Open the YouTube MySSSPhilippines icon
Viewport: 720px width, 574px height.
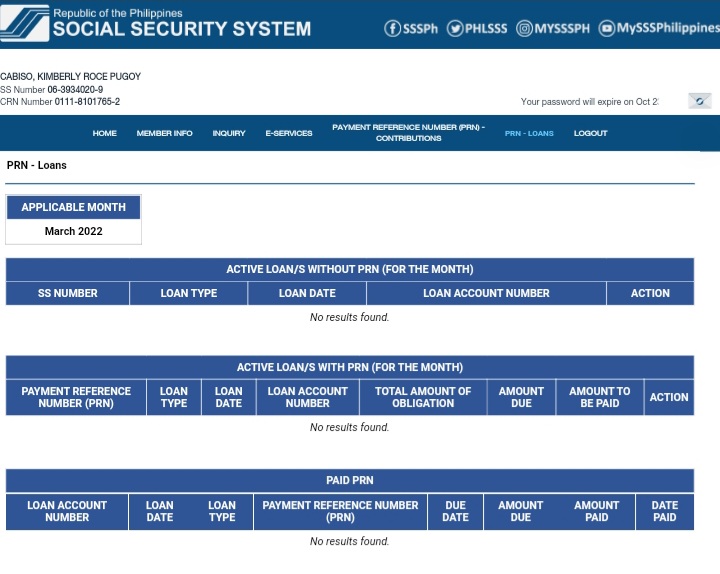pos(607,28)
